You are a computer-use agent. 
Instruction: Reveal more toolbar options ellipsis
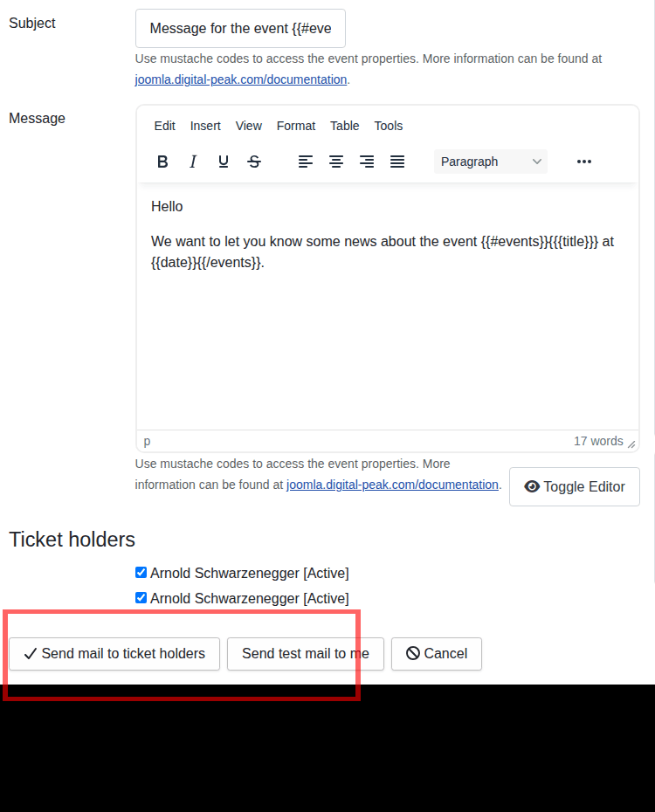(584, 162)
